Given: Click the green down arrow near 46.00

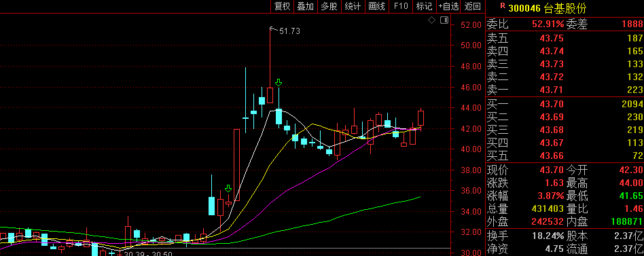Looking at the screenshot, I should pos(279,82).
